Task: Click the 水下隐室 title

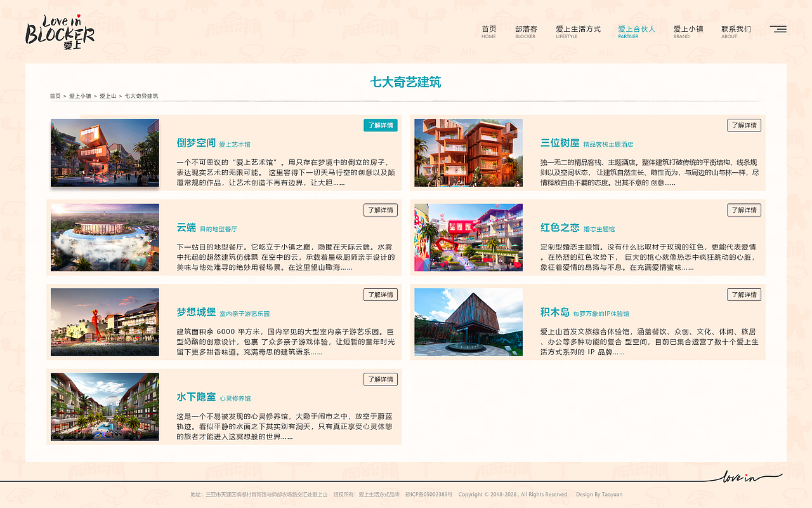Action: tap(196, 397)
